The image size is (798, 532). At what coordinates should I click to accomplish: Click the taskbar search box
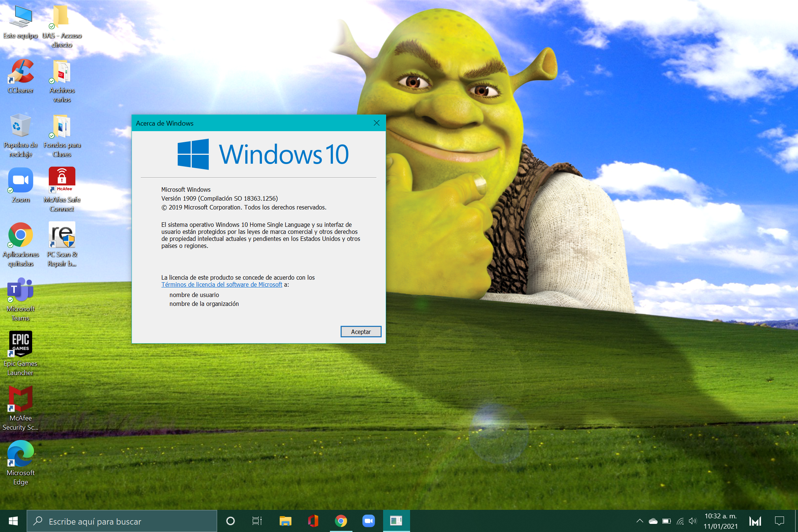coord(122,521)
